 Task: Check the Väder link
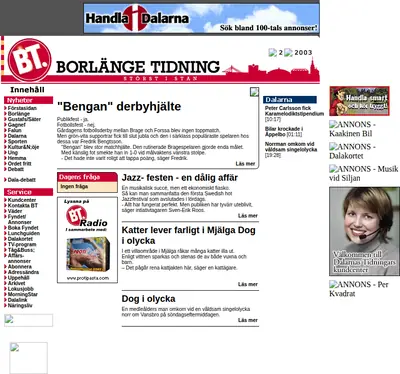pyautogui.click(x=15, y=211)
